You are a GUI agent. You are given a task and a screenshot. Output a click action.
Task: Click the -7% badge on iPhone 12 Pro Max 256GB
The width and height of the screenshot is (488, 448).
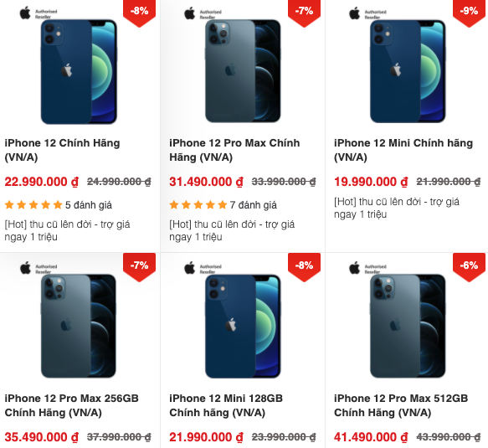pyautogui.click(x=139, y=267)
